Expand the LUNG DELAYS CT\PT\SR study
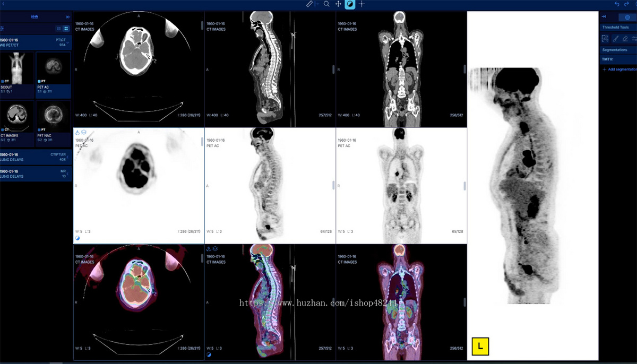Screen dimensions: 637x364 tap(67, 157)
